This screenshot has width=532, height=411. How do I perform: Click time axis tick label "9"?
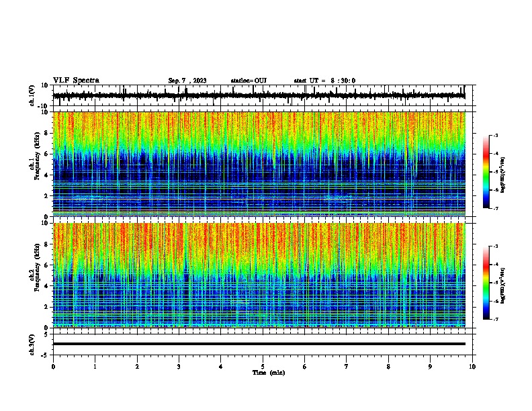(430, 367)
